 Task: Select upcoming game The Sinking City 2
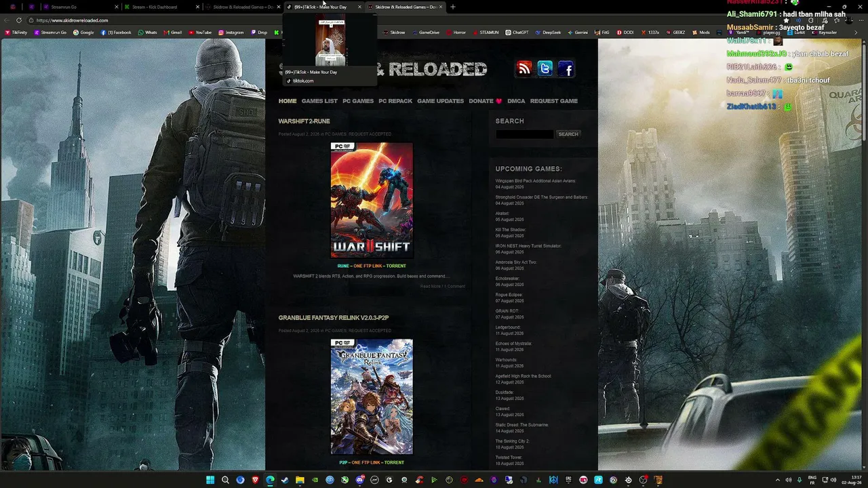[x=512, y=441]
